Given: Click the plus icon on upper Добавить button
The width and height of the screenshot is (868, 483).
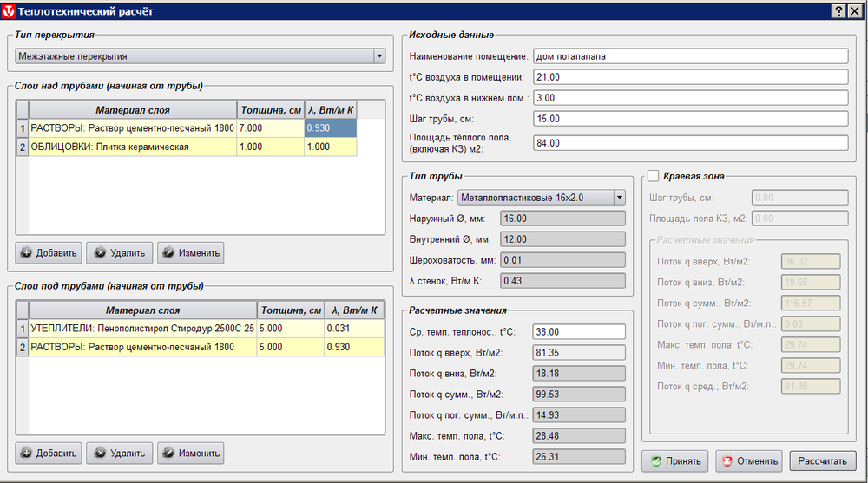Looking at the screenshot, I should pos(26,253).
